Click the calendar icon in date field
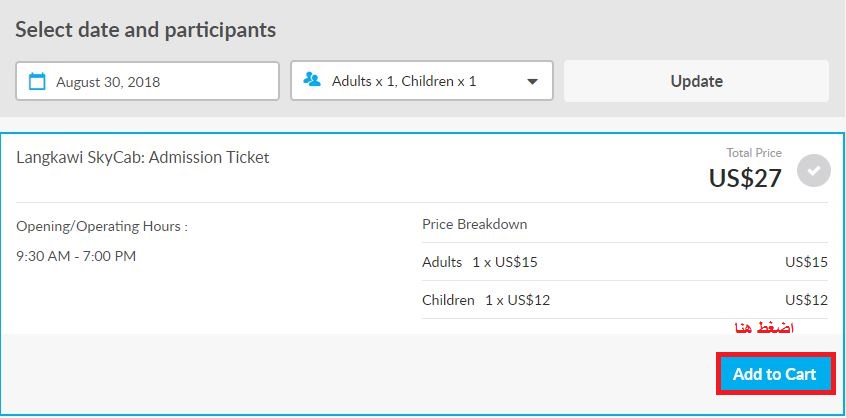The width and height of the screenshot is (846, 418). [37, 81]
